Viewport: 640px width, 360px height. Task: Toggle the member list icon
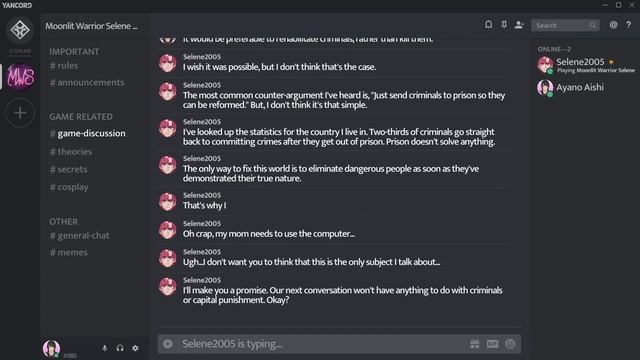pyautogui.click(x=519, y=25)
